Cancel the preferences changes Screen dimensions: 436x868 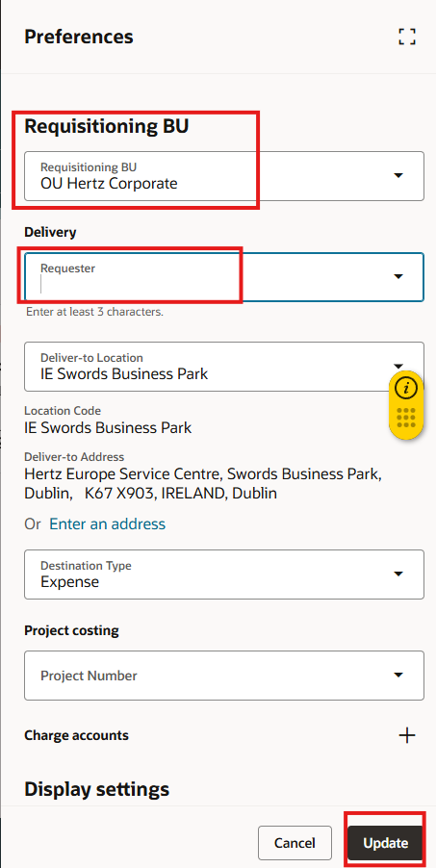click(295, 843)
